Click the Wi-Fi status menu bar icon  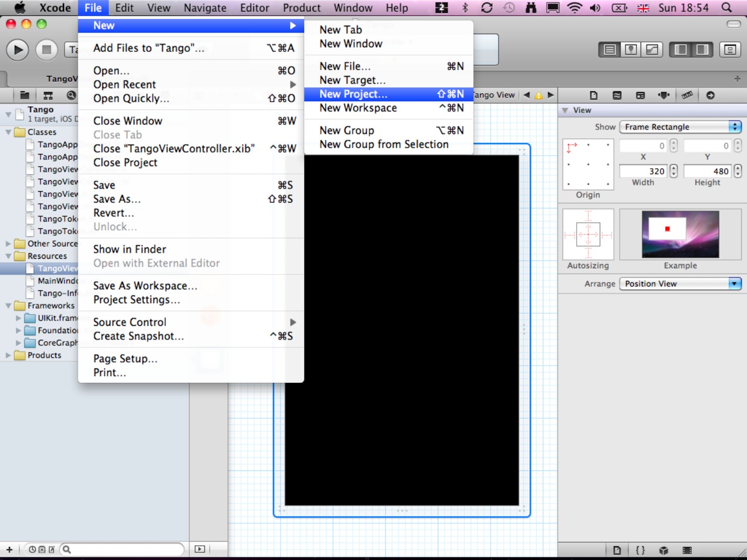pyautogui.click(x=575, y=7)
